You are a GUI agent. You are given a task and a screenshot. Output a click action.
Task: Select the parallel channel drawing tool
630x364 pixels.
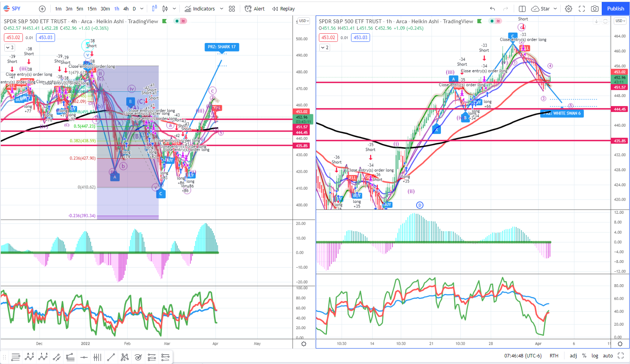tap(57, 357)
